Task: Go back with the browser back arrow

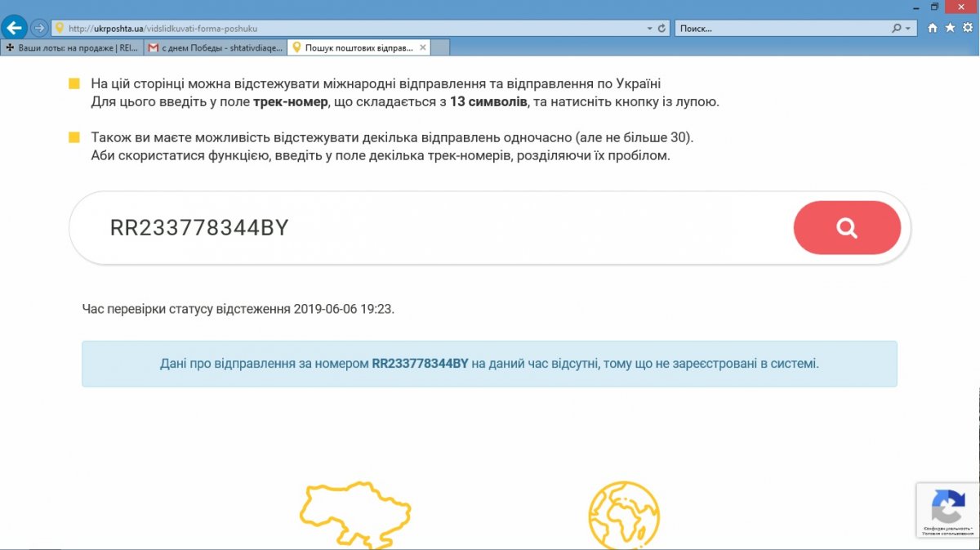Action: point(14,28)
